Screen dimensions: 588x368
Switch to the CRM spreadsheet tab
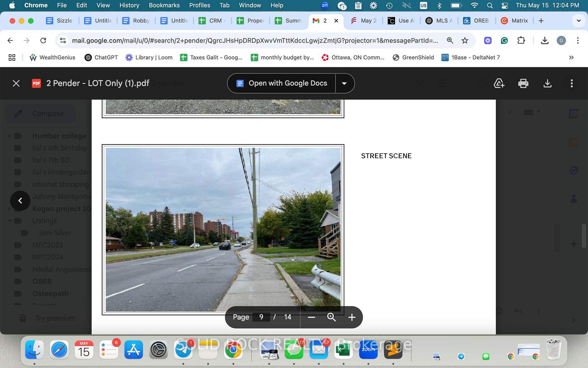click(212, 21)
